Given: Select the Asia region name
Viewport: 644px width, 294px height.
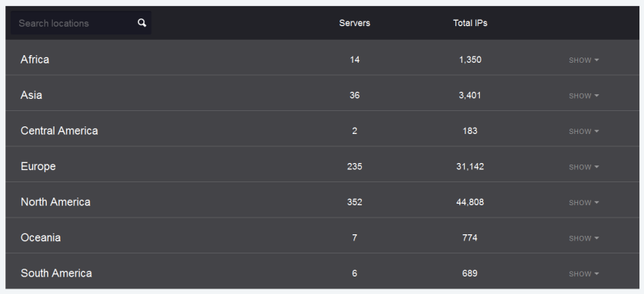Looking at the screenshot, I should [31, 95].
